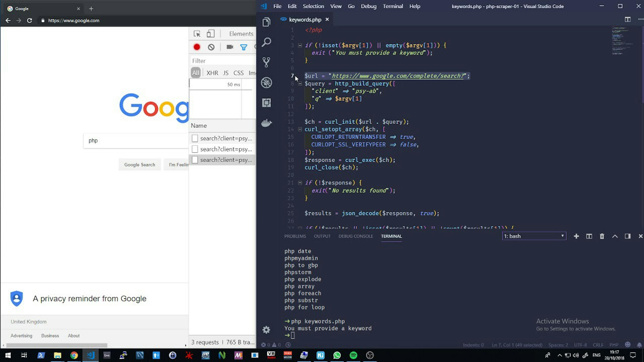Open the Search view in VS Code sidebar
This screenshot has height=362, width=644.
[x=266, y=42]
